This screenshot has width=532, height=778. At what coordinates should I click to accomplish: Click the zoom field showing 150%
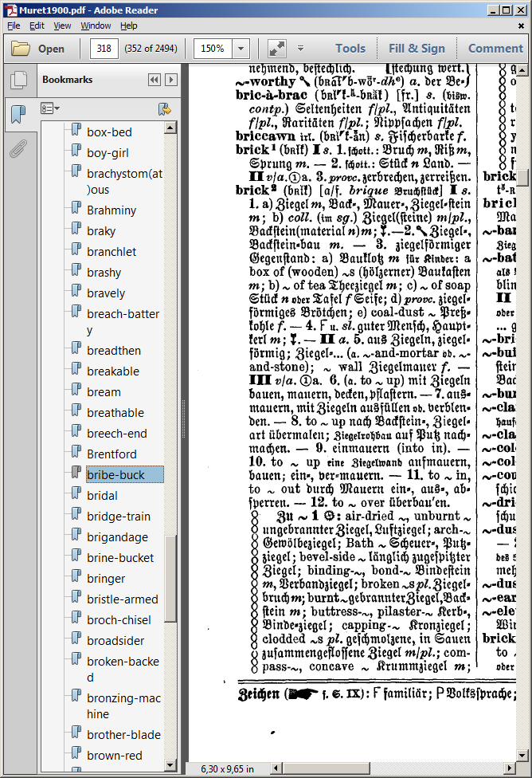213,49
